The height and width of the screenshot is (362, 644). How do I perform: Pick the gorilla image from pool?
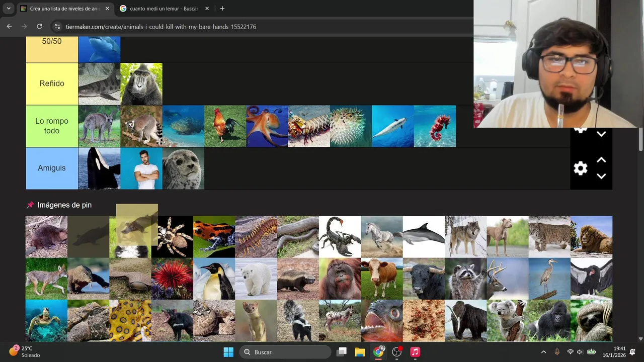[x=549, y=321]
